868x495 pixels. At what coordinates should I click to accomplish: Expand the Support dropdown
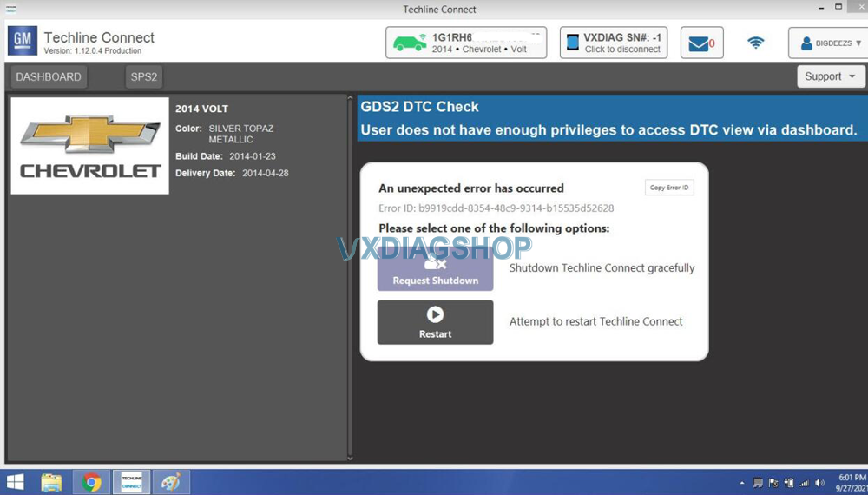pos(831,76)
